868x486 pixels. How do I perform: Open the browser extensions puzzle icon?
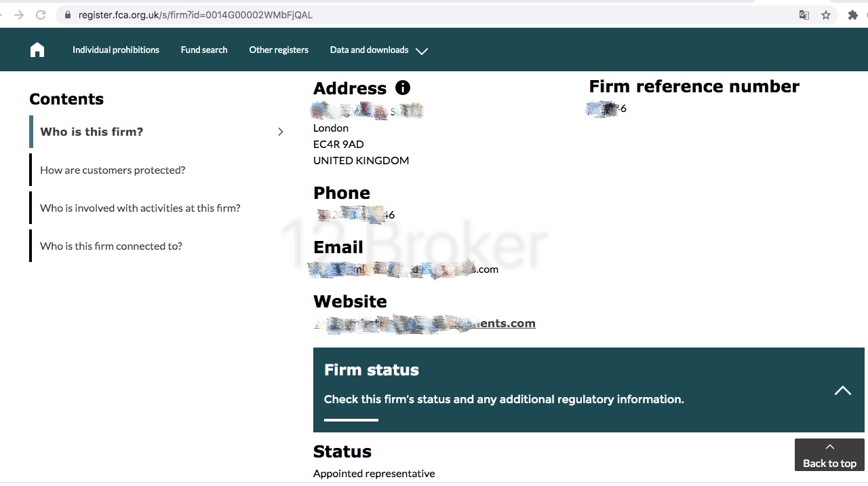coord(853,15)
